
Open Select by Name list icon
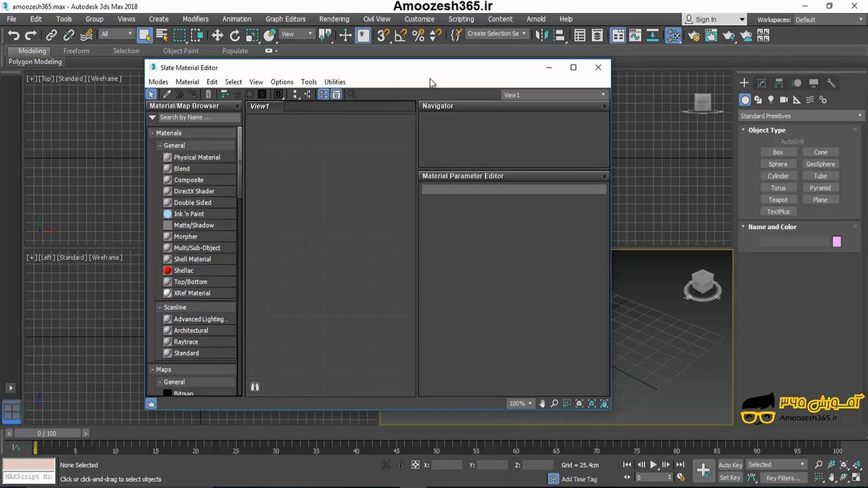coord(162,35)
